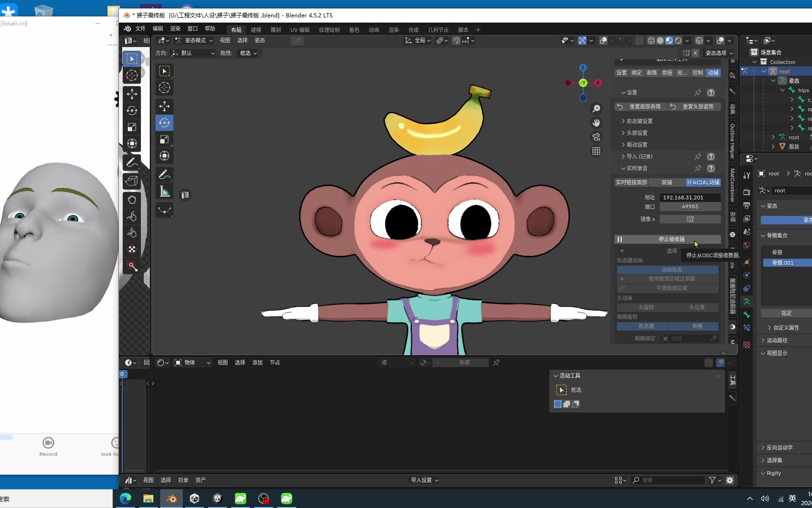Switch to wireframe viewport shading
Viewport: 812px width, 508px height.
pyautogui.click(x=651, y=40)
